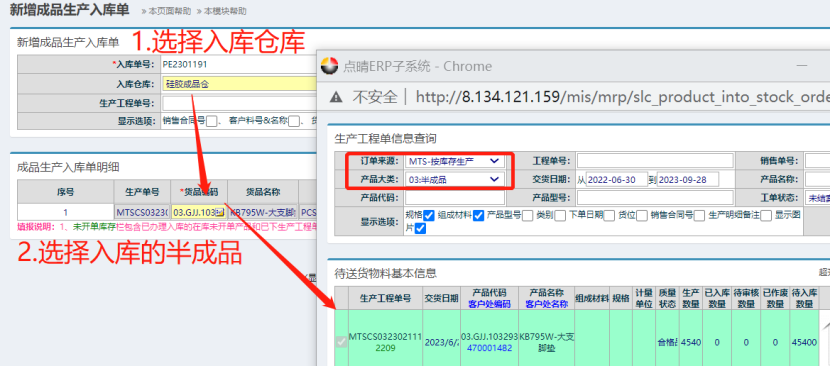Click the 工程单号 input field

[x=655, y=161]
